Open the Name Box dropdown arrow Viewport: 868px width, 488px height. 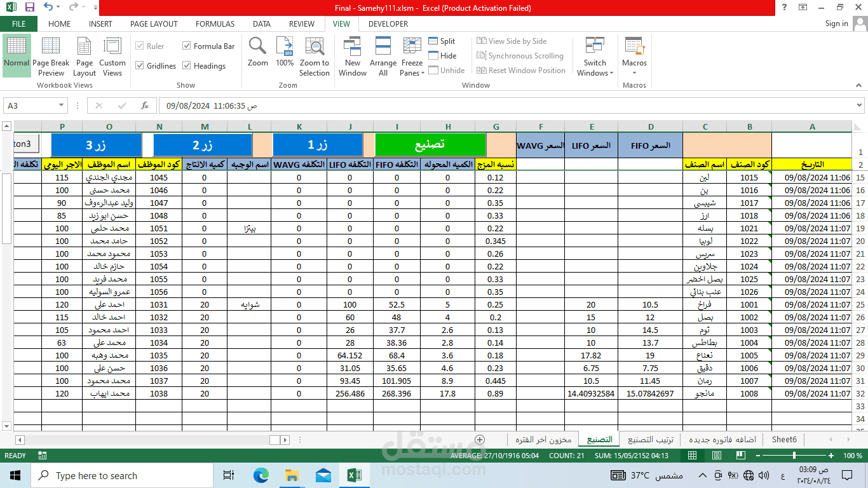coord(62,105)
